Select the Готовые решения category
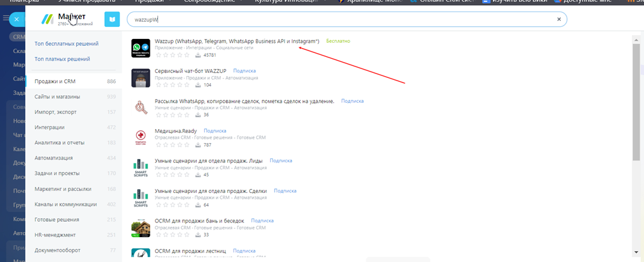This screenshot has width=644, height=262. [74, 220]
